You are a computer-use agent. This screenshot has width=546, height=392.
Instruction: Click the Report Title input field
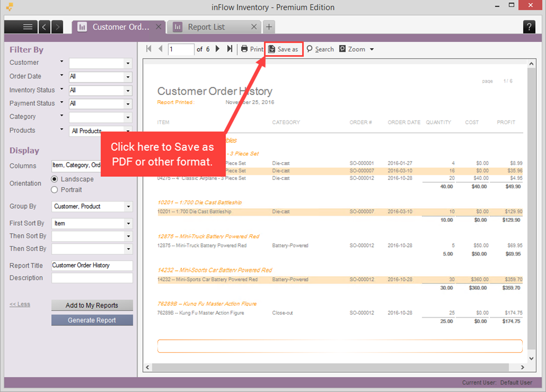[92, 266]
